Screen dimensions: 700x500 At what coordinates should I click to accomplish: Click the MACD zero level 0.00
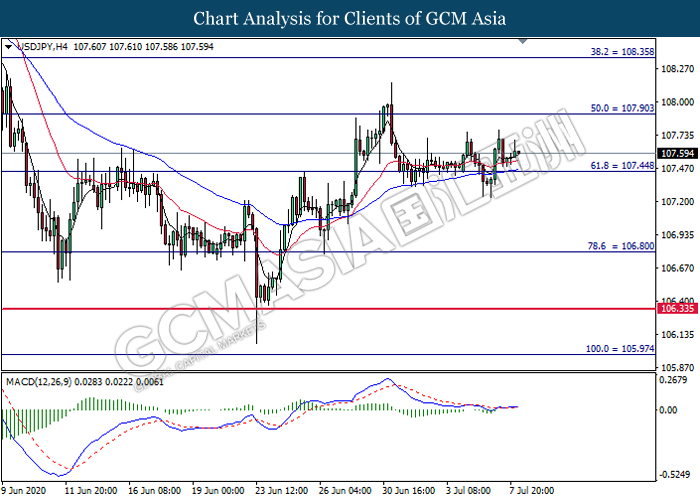pos(668,410)
